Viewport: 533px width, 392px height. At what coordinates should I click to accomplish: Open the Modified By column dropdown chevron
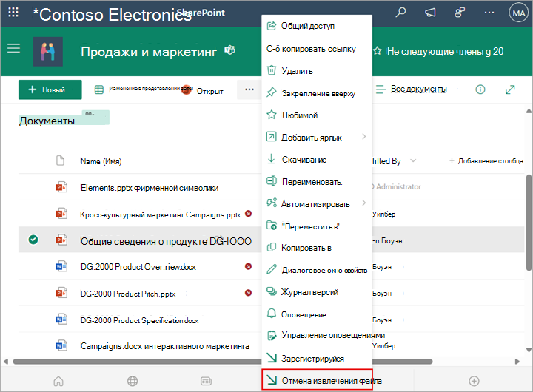pyautogui.click(x=413, y=160)
